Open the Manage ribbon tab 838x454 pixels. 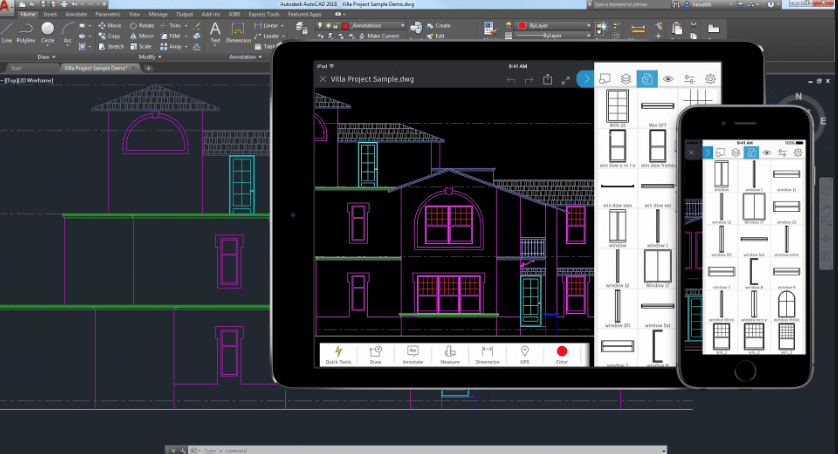(x=158, y=14)
